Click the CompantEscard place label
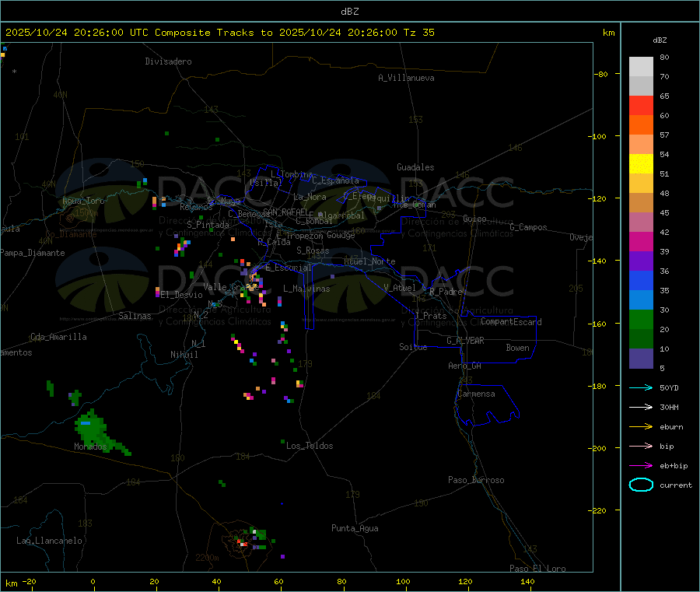Viewport: 700px width, 592px height. click(511, 321)
